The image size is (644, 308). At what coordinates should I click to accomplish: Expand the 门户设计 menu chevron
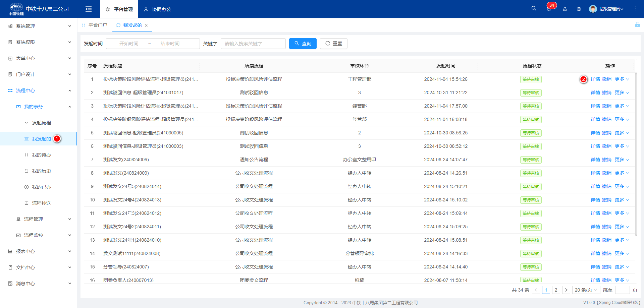coord(70,74)
